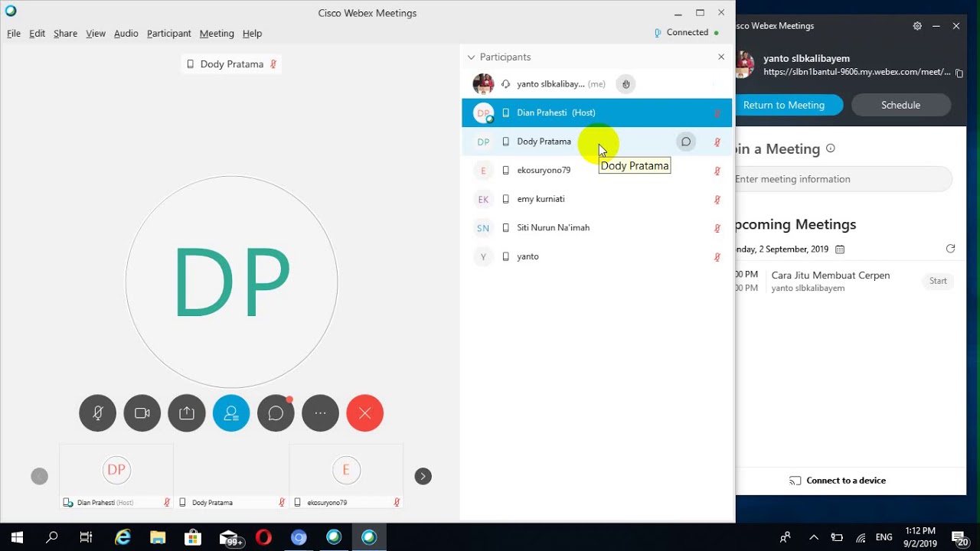The width and height of the screenshot is (980, 551).
Task: Select Dian Prahesti video thumbnail
Action: tap(116, 475)
